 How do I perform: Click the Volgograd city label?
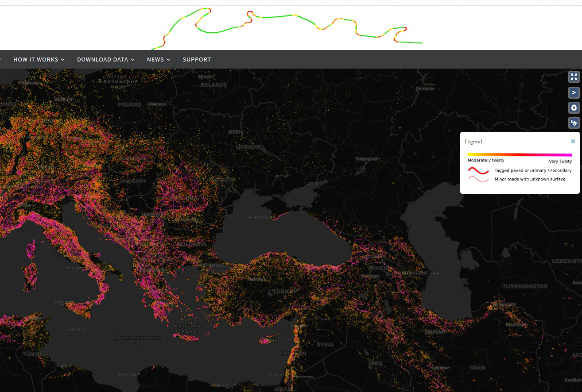tap(366, 158)
